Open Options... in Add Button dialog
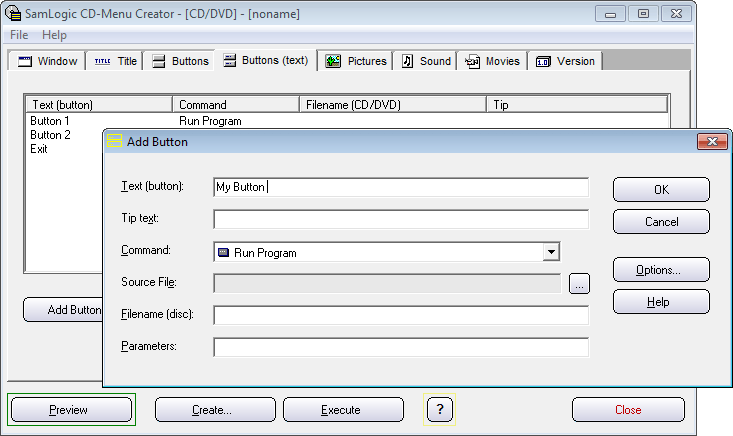This screenshot has height=436, width=733. pos(661,270)
